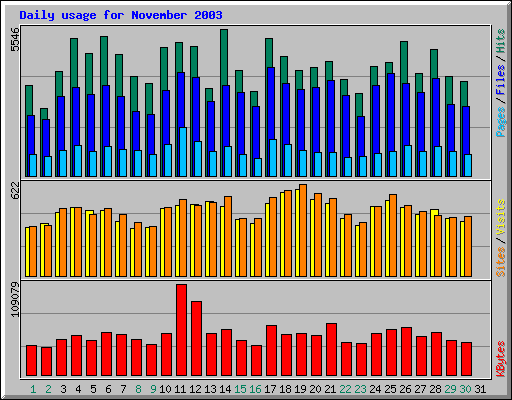The height and width of the screenshot is (400, 512).
Task: Click the 5546 hits axis value
Action: click(x=15, y=39)
